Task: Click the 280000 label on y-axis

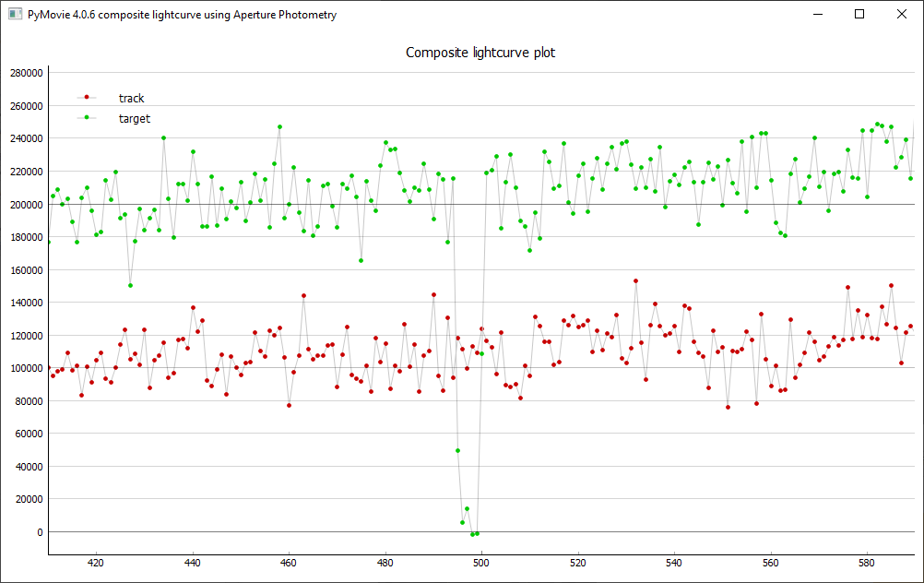Action: click(25, 73)
